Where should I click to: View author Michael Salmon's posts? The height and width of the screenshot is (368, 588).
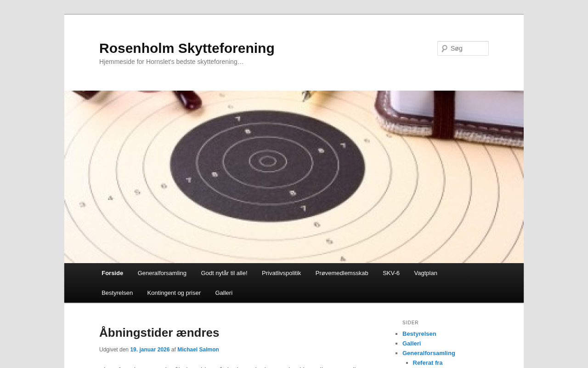click(198, 350)
